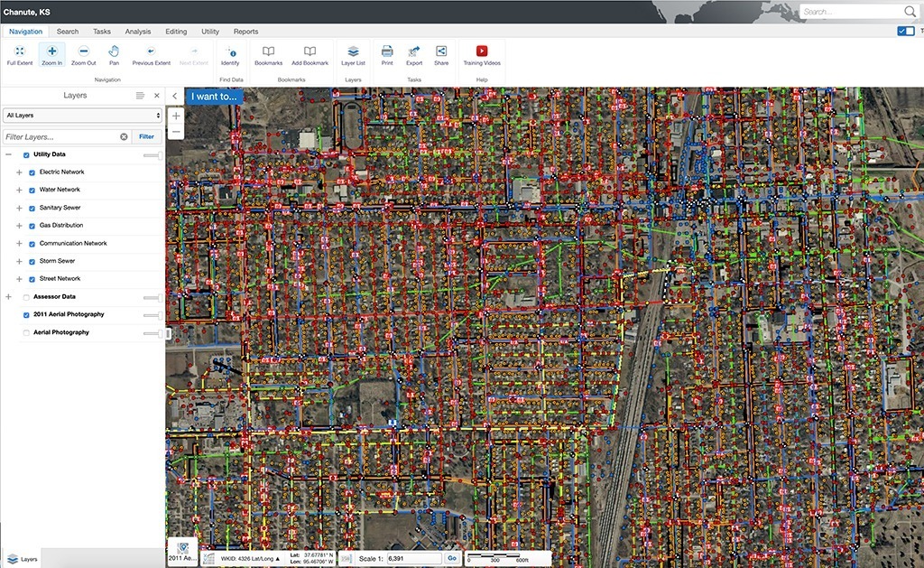Hide the Sanitary Sewer layer
This screenshot has width=924, height=568.
coord(32,209)
